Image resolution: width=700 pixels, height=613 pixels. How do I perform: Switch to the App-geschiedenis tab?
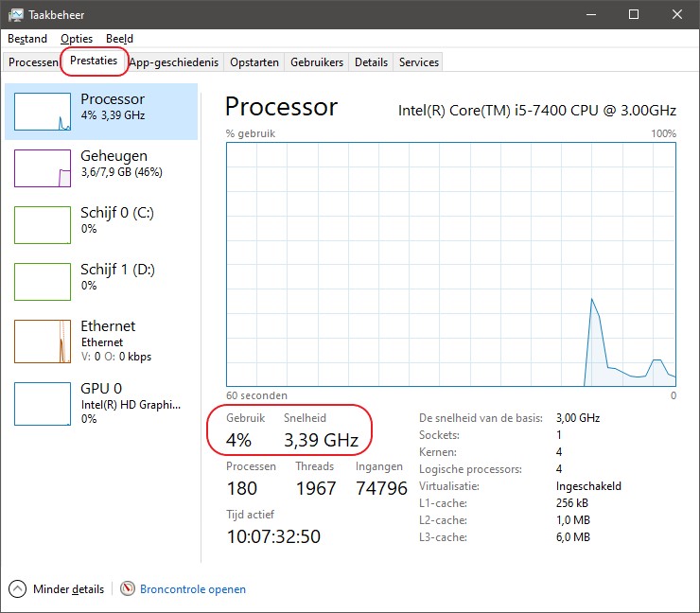click(174, 62)
